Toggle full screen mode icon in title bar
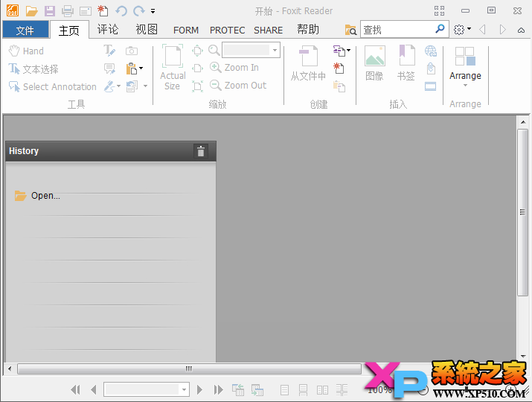The height and width of the screenshot is (402, 532). click(440, 11)
